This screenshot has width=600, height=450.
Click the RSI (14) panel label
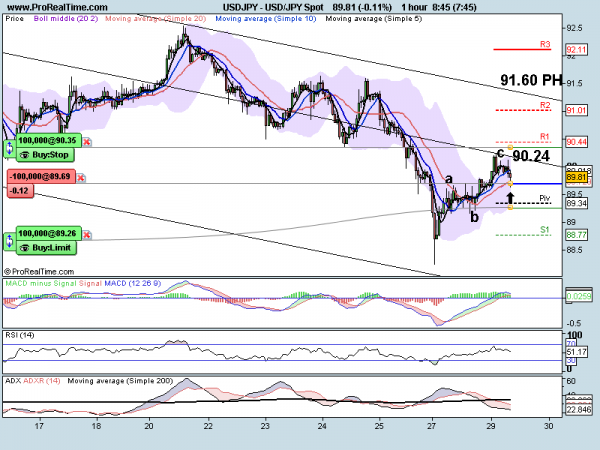pyautogui.click(x=22, y=333)
